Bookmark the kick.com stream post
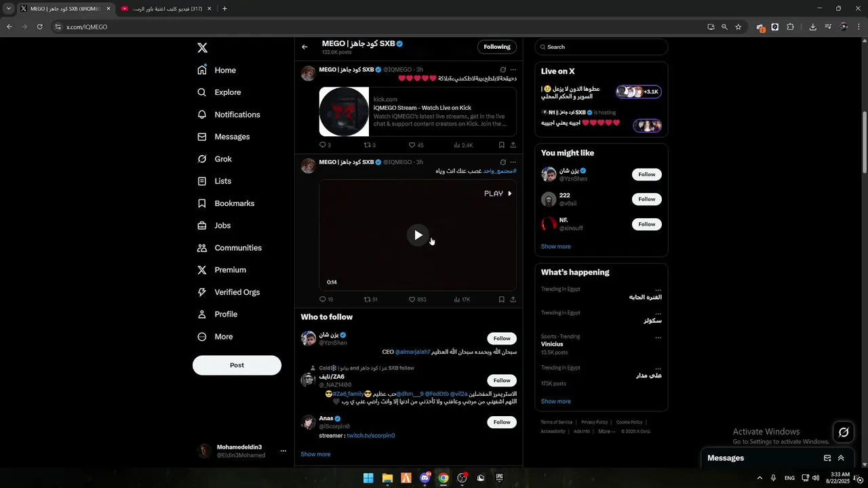 click(501, 145)
